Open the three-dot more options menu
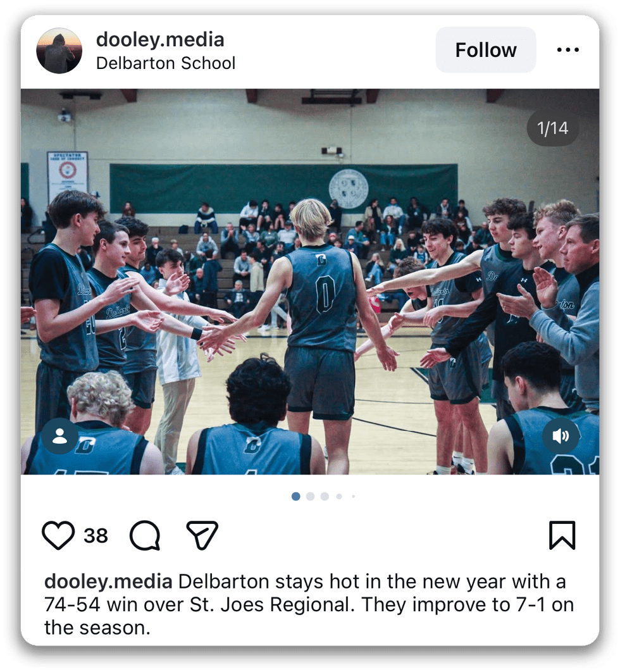Screen dimensions: 620x672 567,50
